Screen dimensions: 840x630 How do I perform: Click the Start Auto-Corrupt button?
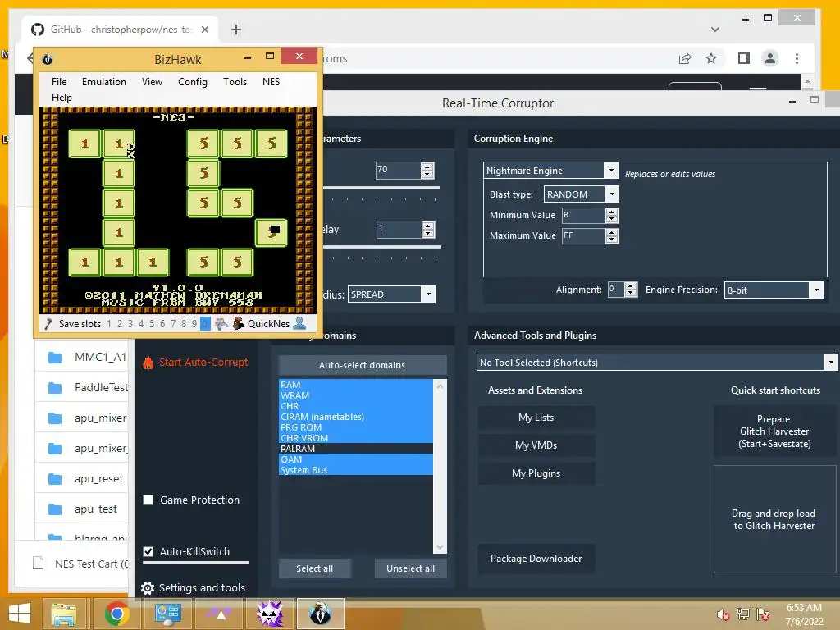tap(195, 363)
